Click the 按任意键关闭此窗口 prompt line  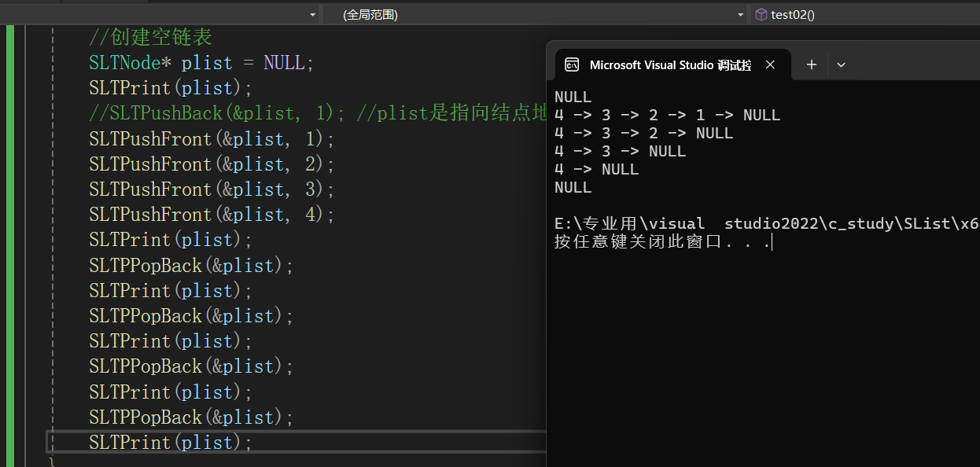point(662,242)
